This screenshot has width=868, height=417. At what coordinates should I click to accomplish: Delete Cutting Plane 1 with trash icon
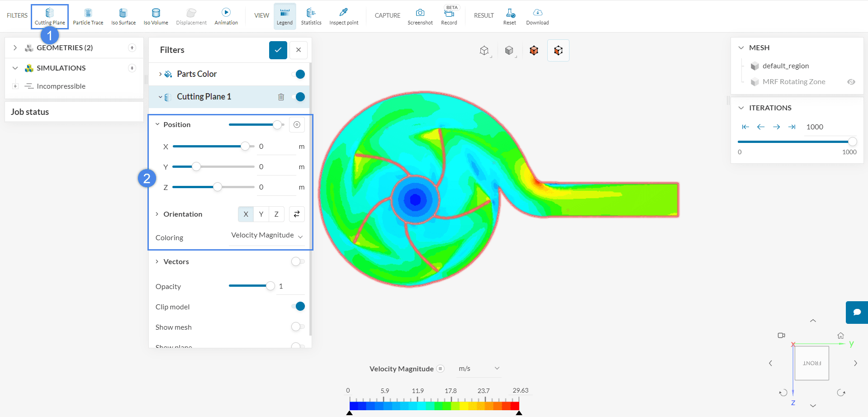pos(281,97)
